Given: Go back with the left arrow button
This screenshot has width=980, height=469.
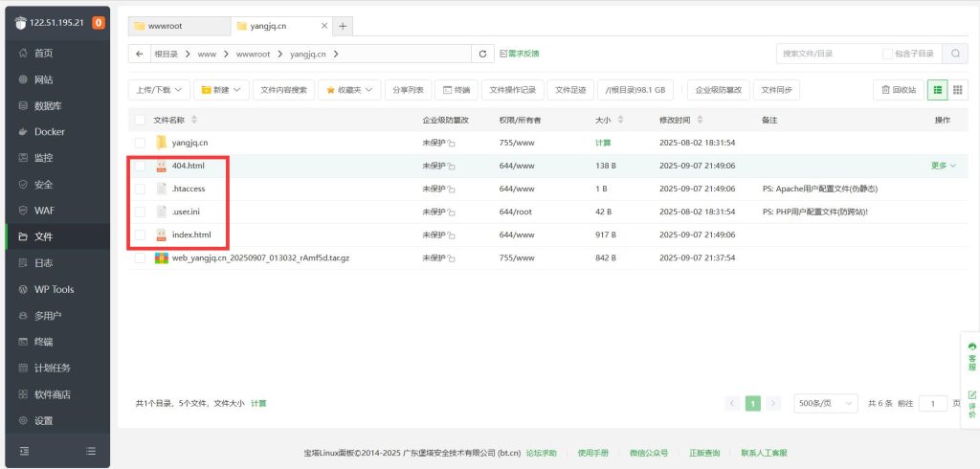Looking at the screenshot, I should click(x=140, y=54).
